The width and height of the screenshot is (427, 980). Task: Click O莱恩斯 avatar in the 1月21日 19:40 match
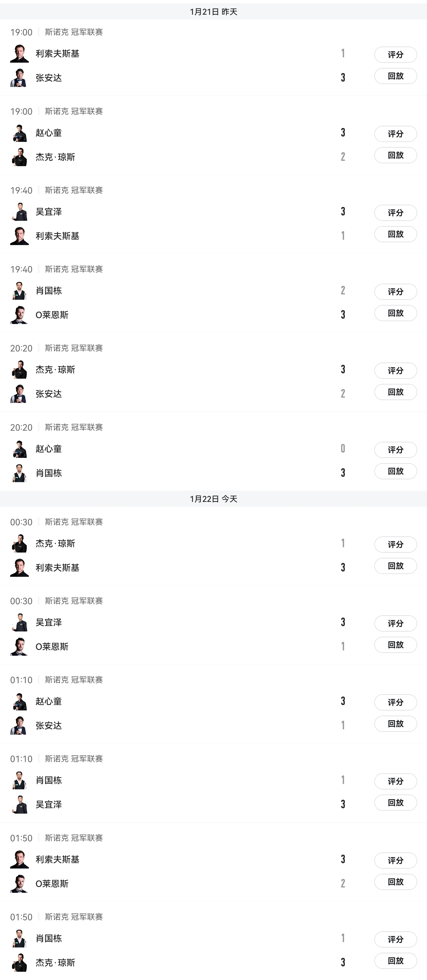(19, 315)
